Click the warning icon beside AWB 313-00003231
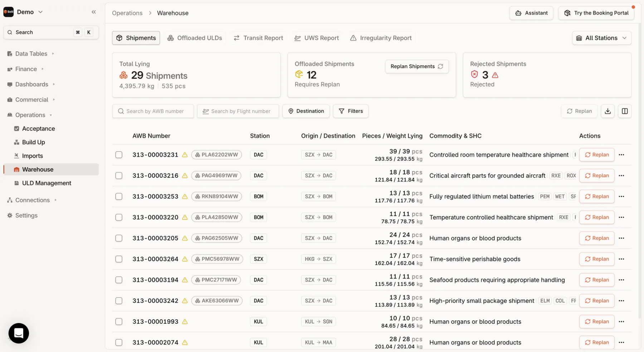This screenshot has height=352, width=644. 185,155
